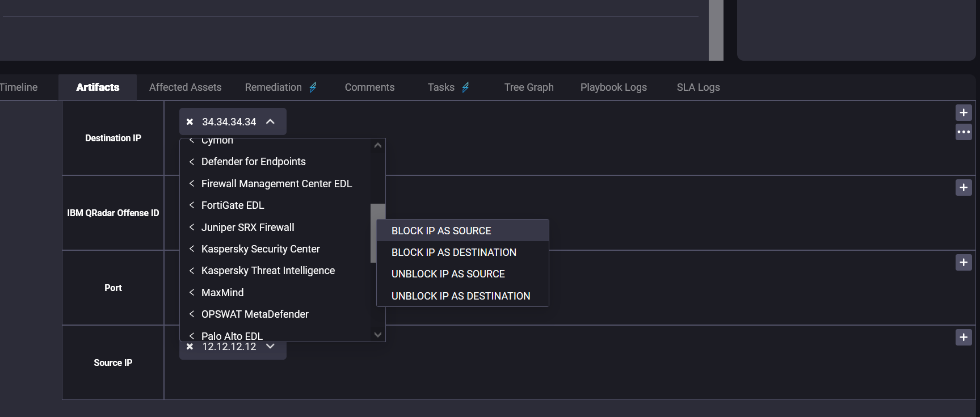Screen dimensions: 980x417
Task: Collapse the 34.34.34.34 dropdown chevron
Action: (271, 122)
